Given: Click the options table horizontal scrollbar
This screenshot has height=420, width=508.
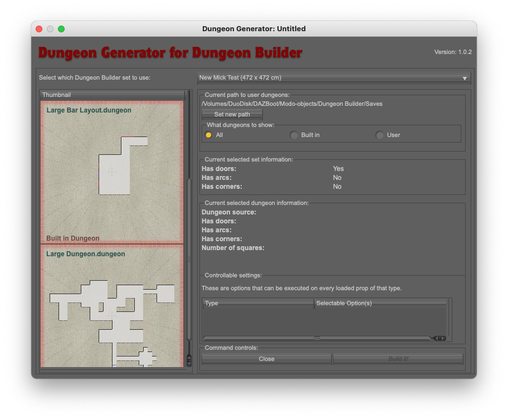Looking at the screenshot, I should click(x=317, y=338).
